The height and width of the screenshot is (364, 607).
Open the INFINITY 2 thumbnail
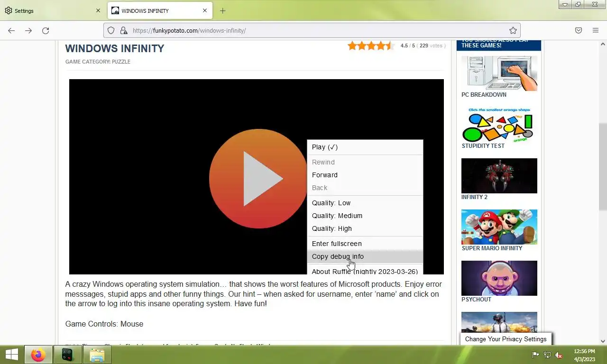[x=499, y=175]
